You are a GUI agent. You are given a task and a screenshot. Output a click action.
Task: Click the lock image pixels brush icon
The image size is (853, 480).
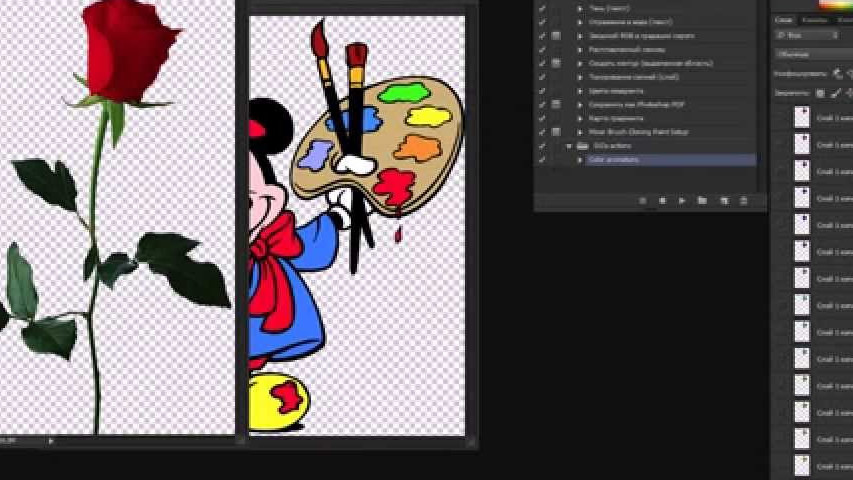[836, 94]
